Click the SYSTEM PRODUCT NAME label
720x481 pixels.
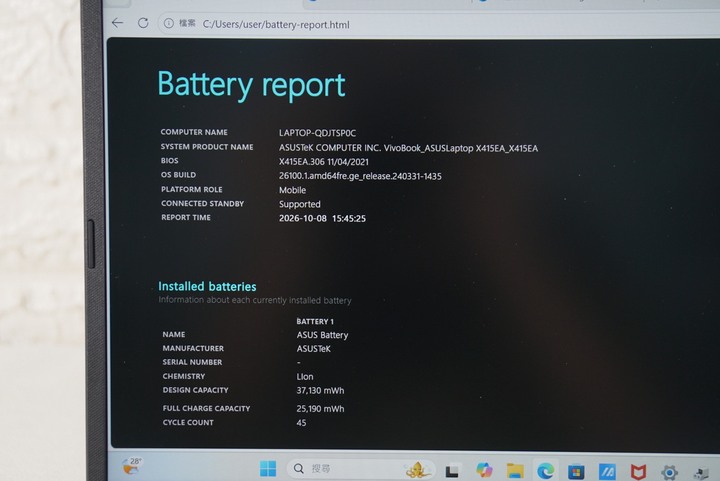click(x=207, y=147)
